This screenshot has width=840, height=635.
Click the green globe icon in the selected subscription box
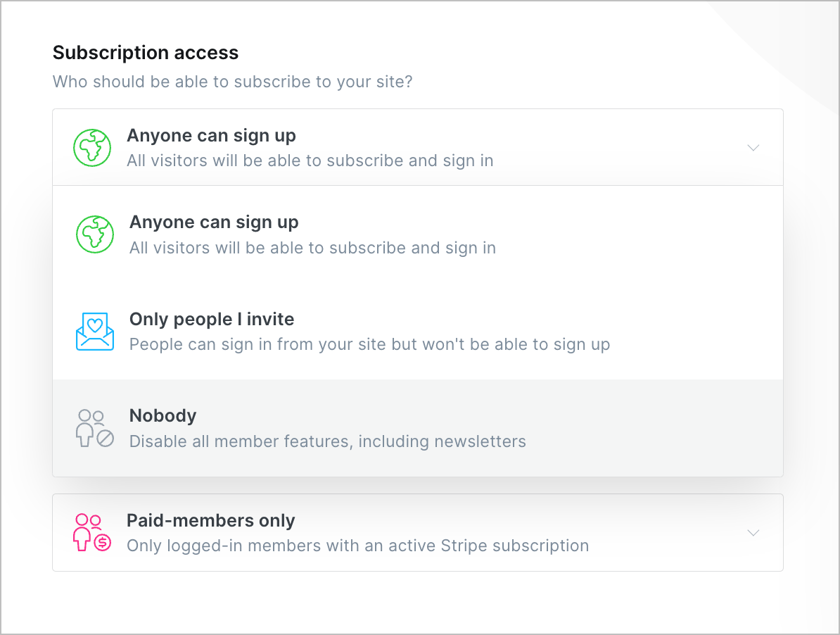(x=92, y=148)
